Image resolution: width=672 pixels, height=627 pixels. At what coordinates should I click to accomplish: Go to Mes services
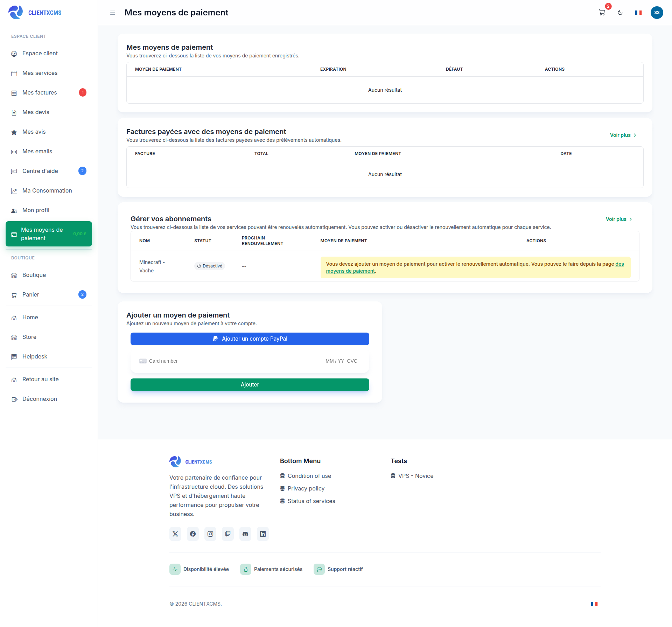(49, 73)
